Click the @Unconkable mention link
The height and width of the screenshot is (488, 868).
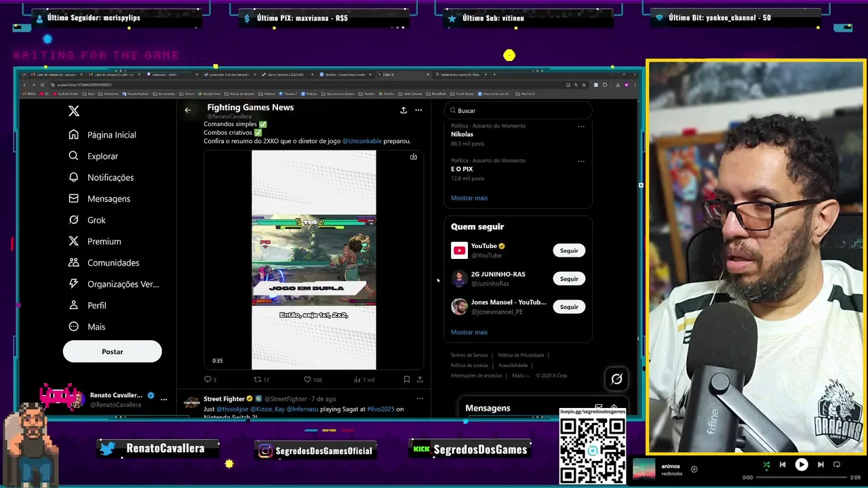[362, 141]
